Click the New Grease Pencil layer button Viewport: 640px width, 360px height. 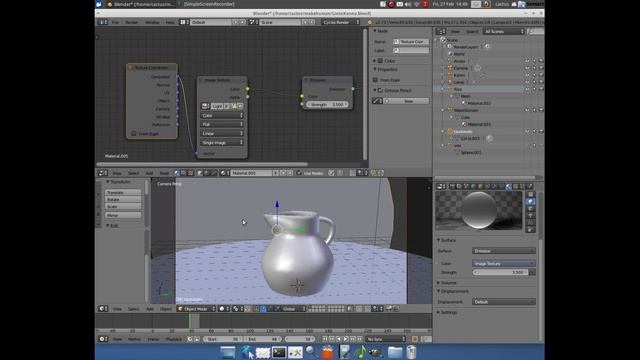coord(406,101)
